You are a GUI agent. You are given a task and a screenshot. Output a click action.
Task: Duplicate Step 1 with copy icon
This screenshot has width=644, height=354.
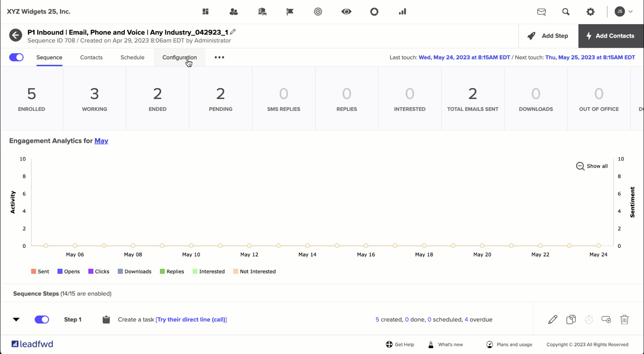pos(571,319)
